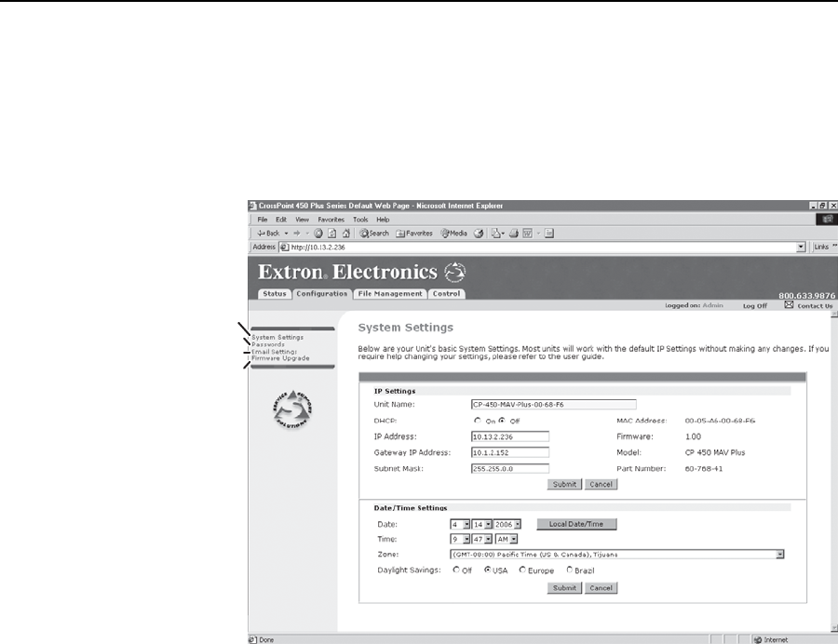Cancel the Date/Time Settings changes
This screenshot has width=838, height=644.
coord(601,588)
